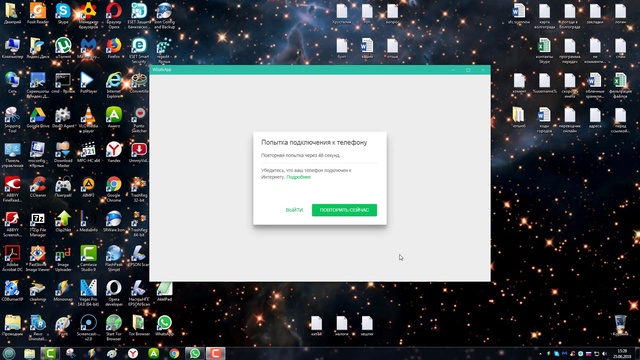Screen dimensions: 640x360
Task: Open the 7-Zip File Manager shortcut
Action: [38, 224]
